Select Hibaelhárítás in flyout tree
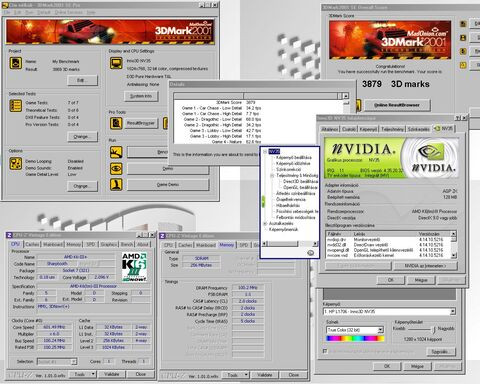 click(x=288, y=205)
